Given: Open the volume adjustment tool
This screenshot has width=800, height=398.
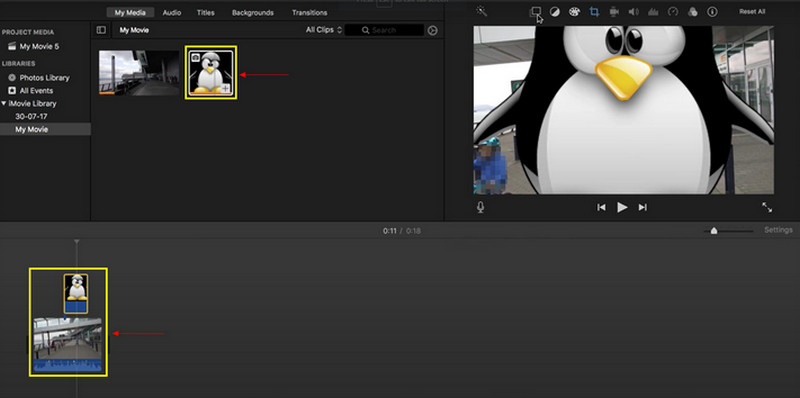Looking at the screenshot, I should click(x=634, y=12).
